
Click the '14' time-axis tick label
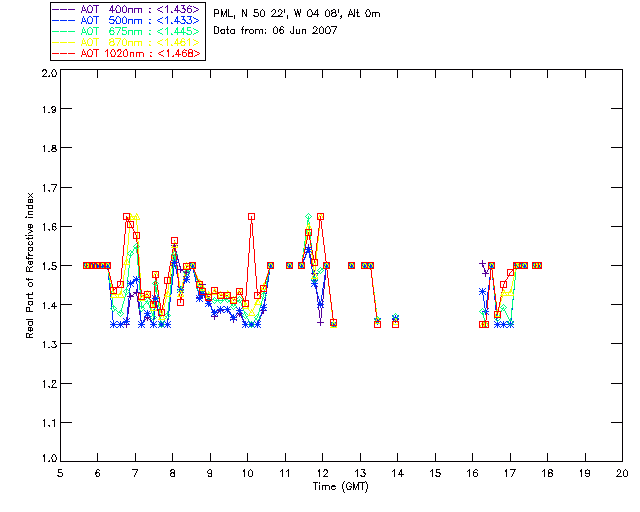click(x=398, y=473)
